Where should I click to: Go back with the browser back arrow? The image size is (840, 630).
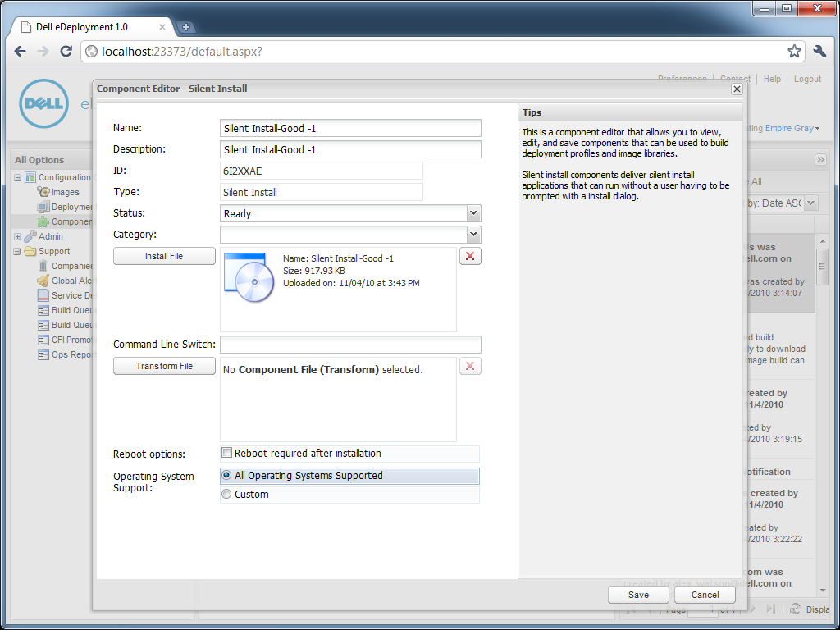(x=21, y=52)
